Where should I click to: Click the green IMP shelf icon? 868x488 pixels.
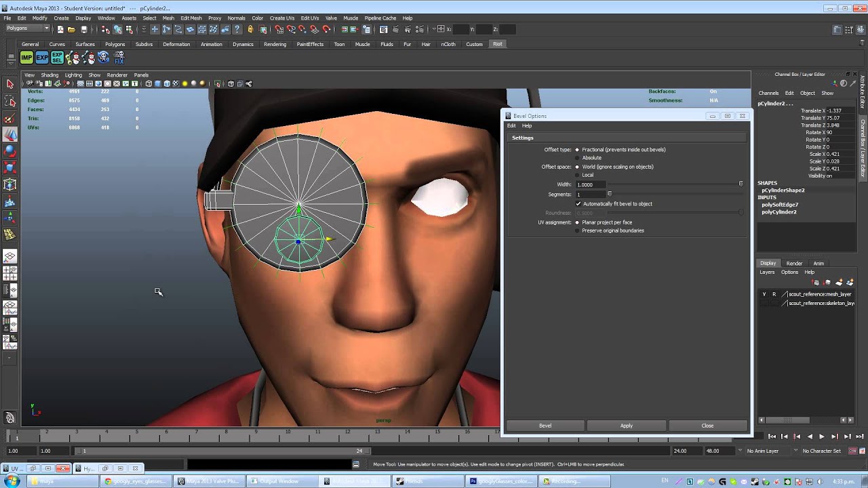tap(26, 58)
